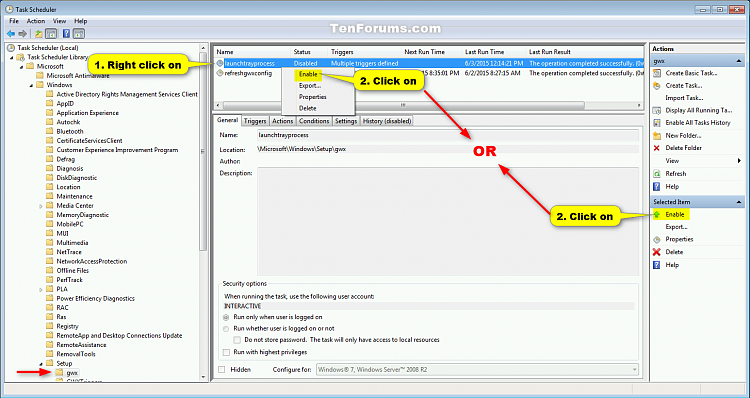Screen dimensions: 750x398
Task: Tick the Hidden checkbox
Action: [x=221, y=370]
